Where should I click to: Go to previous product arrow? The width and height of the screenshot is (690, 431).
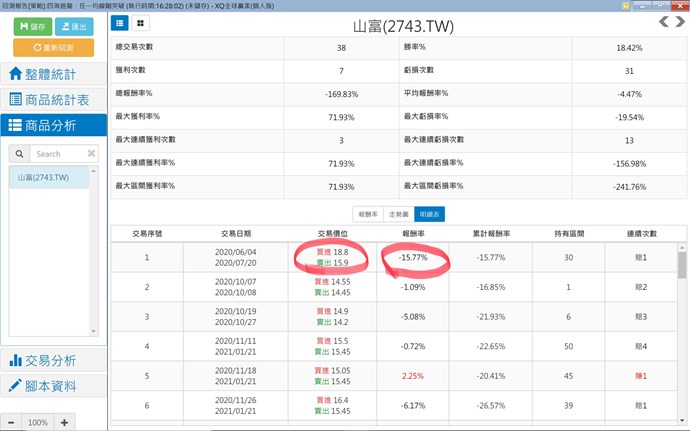[x=664, y=21]
